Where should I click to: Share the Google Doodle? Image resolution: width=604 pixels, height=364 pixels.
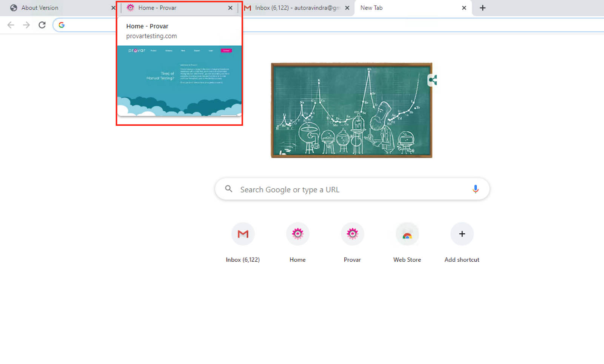(433, 80)
